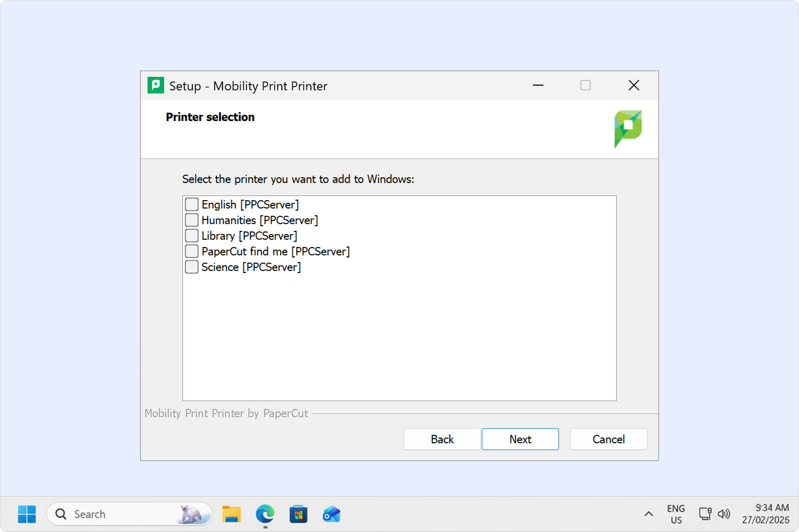The width and height of the screenshot is (799, 532).
Task: Select the Humanities [PPCServer] printer
Action: click(191, 219)
